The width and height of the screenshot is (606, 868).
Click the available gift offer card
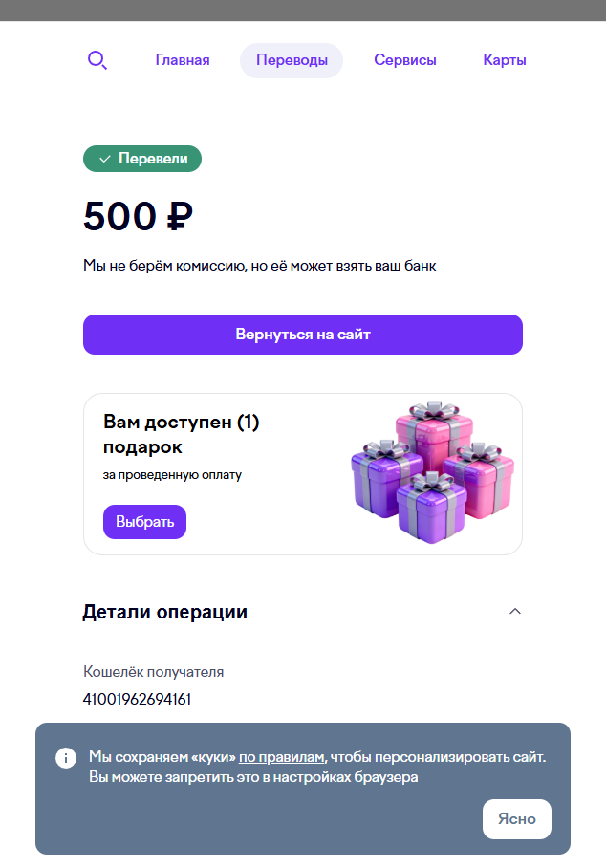(303, 473)
